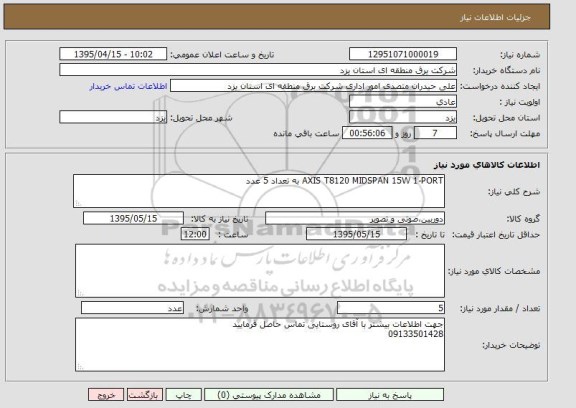The height and width of the screenshot is (408, 576).
Task: Click the جزئیات اطلاعات نیاز header title
Action: tap(496, 18)
